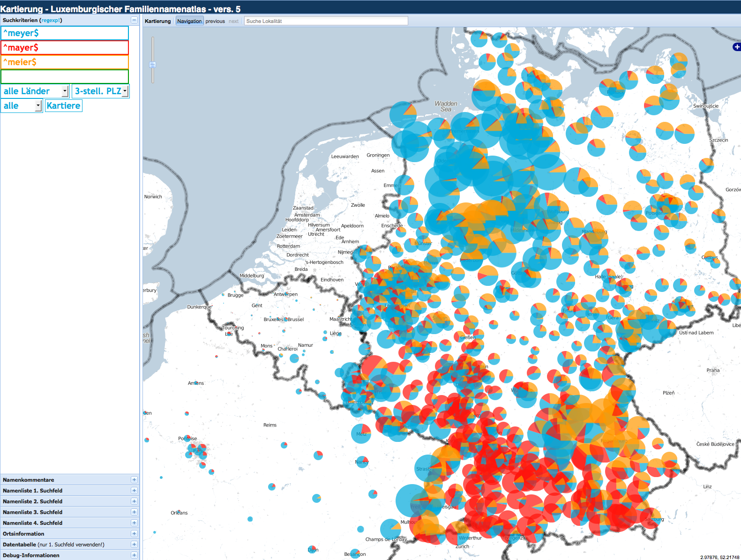Select Kartierung in the map toolbar

(x=158, y=21)
